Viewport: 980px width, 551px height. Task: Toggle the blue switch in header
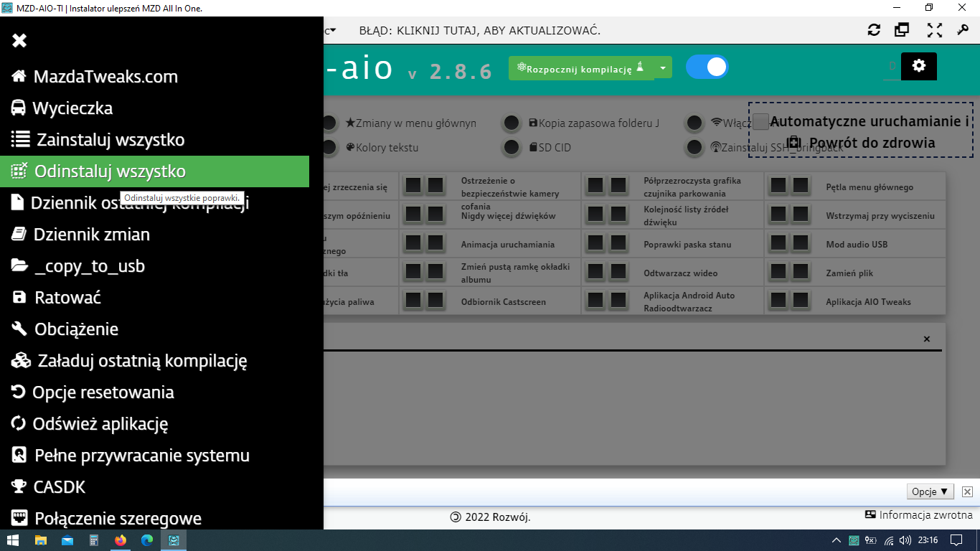[707, 67]
